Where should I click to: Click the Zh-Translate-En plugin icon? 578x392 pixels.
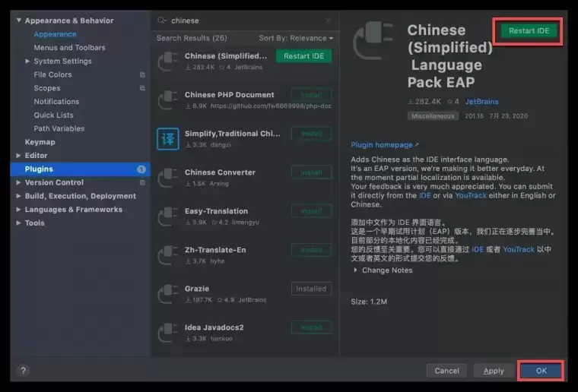168,255
